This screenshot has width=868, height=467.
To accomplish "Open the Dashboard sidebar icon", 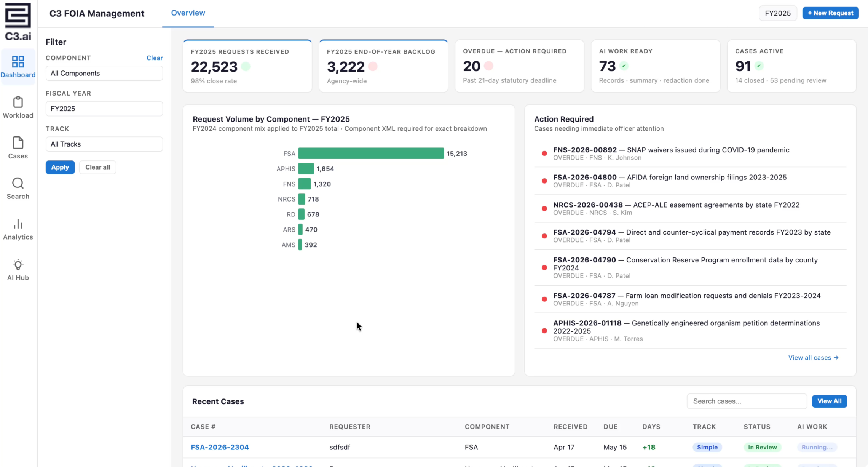I will [18, 62].
